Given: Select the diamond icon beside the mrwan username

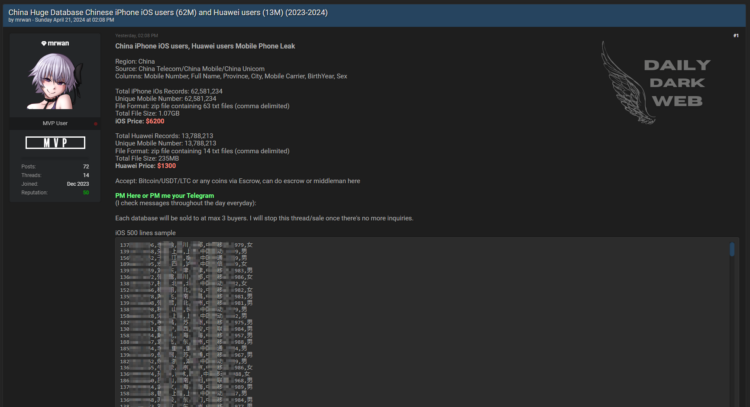Looking at the screenshot, I should coord(44,43).
